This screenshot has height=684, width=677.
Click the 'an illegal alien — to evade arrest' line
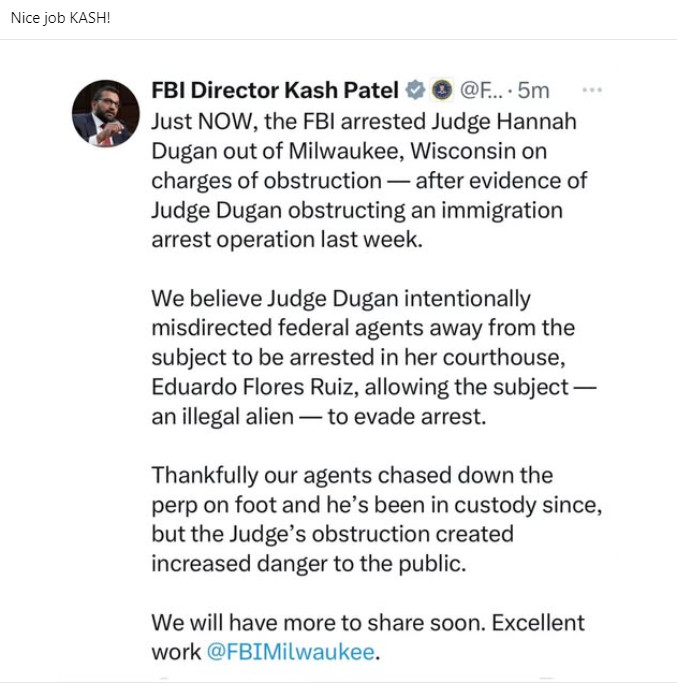point(318,417)
